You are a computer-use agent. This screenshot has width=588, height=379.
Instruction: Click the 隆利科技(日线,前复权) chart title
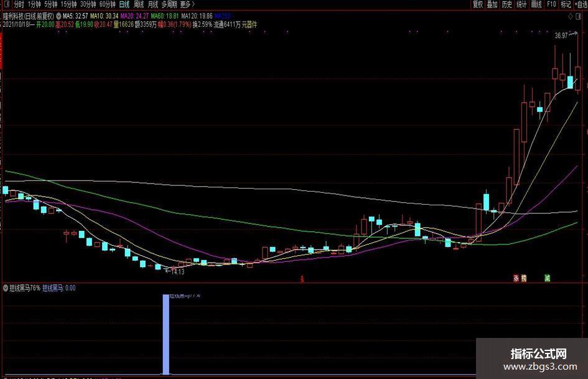[x=29, y=16]
